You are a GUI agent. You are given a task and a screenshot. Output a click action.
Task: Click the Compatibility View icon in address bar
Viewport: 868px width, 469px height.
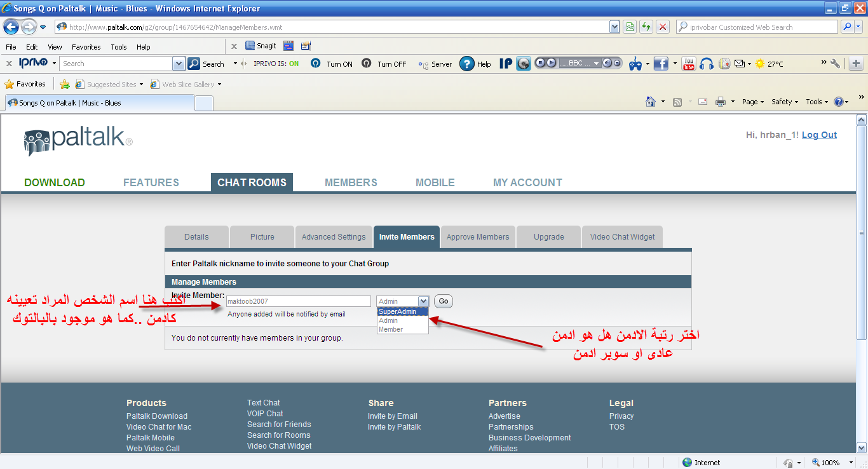pos(630,27)
